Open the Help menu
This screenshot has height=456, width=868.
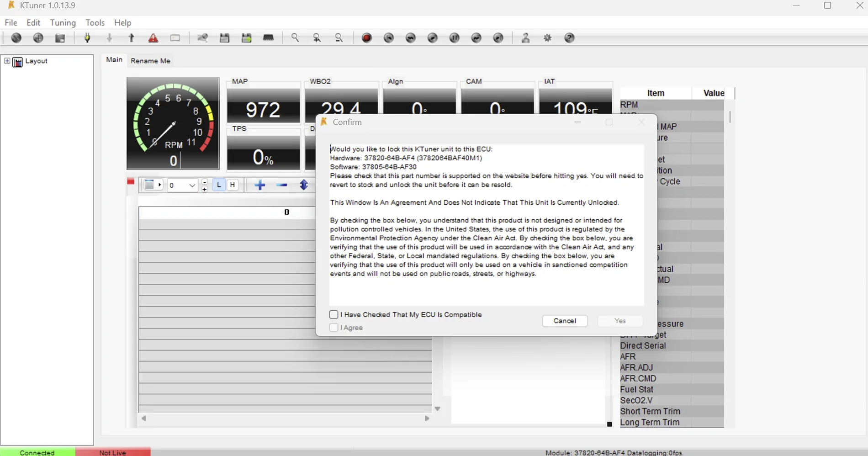[122, 22]
